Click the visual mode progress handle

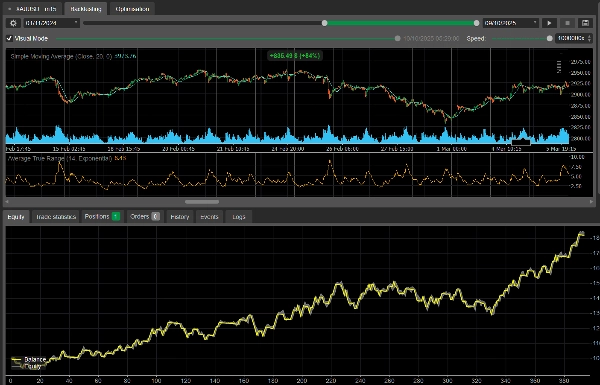[x=398, y=38]
